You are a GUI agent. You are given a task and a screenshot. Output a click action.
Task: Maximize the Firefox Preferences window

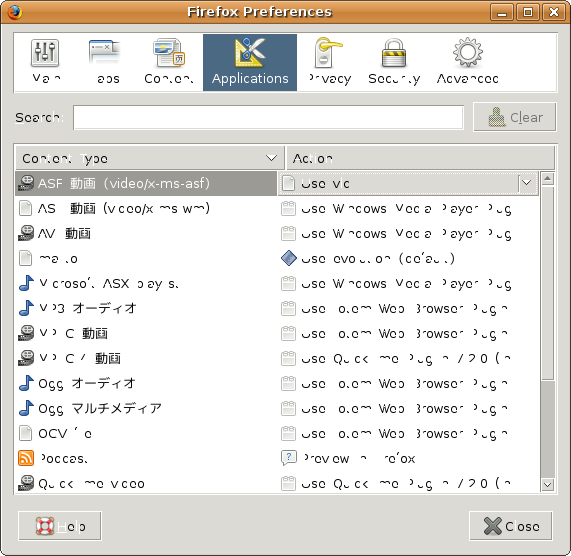528,12
